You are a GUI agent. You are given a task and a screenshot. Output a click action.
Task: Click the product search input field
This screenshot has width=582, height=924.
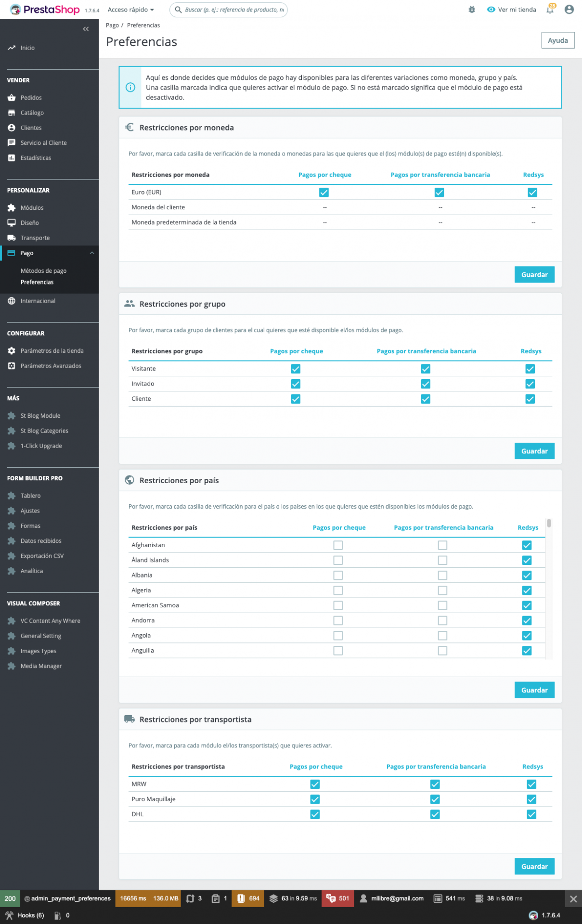(229, 10)
